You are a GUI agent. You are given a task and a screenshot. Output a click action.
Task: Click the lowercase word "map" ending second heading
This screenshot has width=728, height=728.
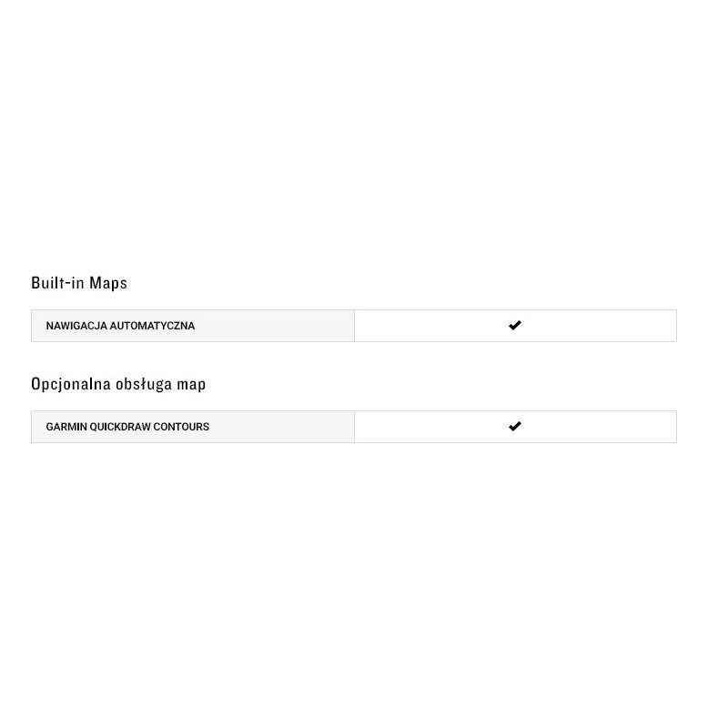(x=193, y=384)
